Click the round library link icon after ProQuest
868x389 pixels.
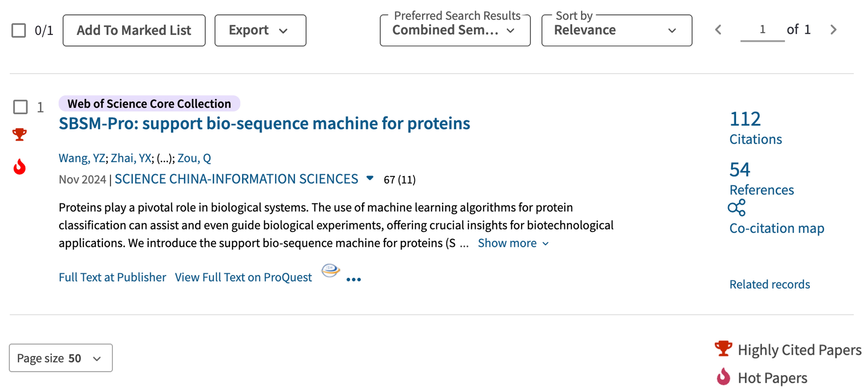pyautogui.click(x=330, y=270)
